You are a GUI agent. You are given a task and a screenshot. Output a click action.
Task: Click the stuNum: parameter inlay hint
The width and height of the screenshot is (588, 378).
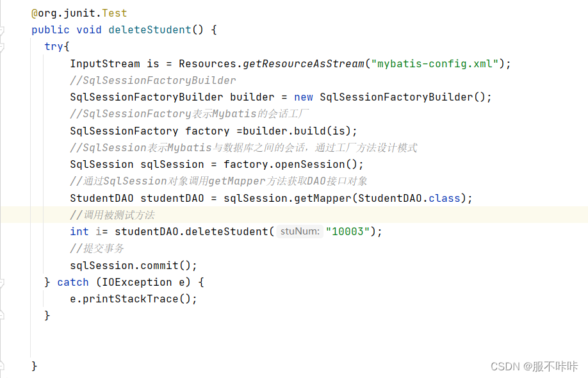[300, 231]
